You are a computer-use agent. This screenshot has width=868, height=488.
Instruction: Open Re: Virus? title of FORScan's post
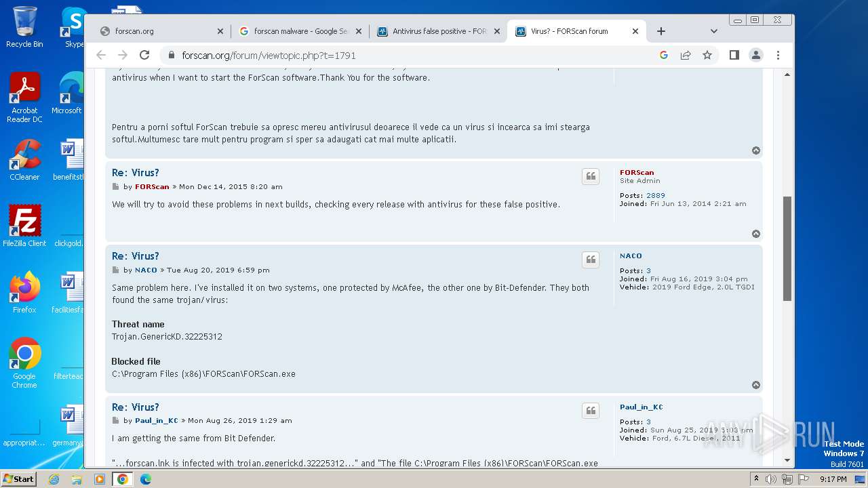click(x=136, y=173)
